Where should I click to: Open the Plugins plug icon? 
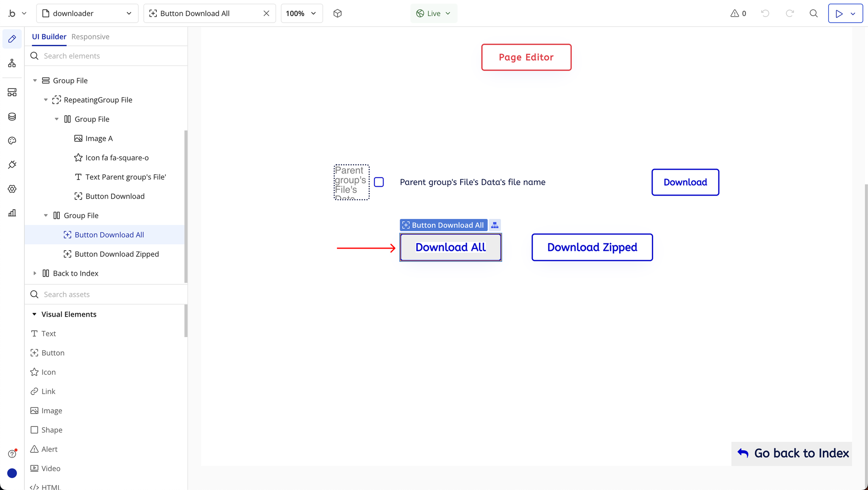click(12, 165)
